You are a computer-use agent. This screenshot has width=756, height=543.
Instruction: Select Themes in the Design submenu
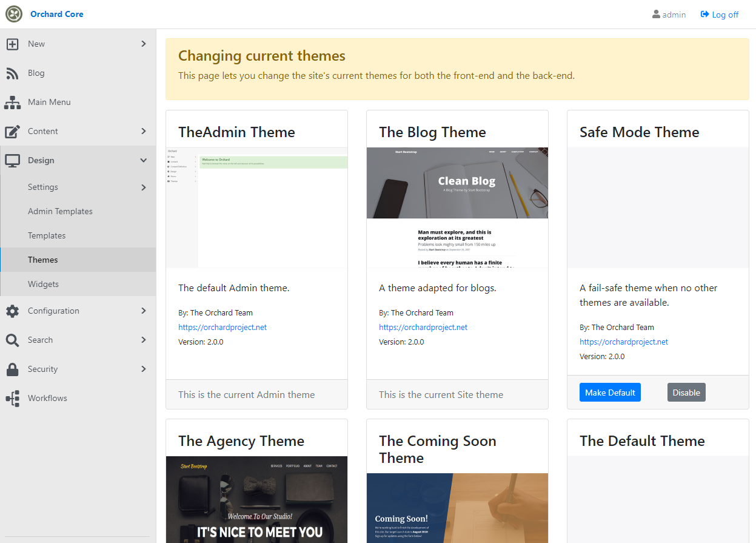click(x=78, y=260)
